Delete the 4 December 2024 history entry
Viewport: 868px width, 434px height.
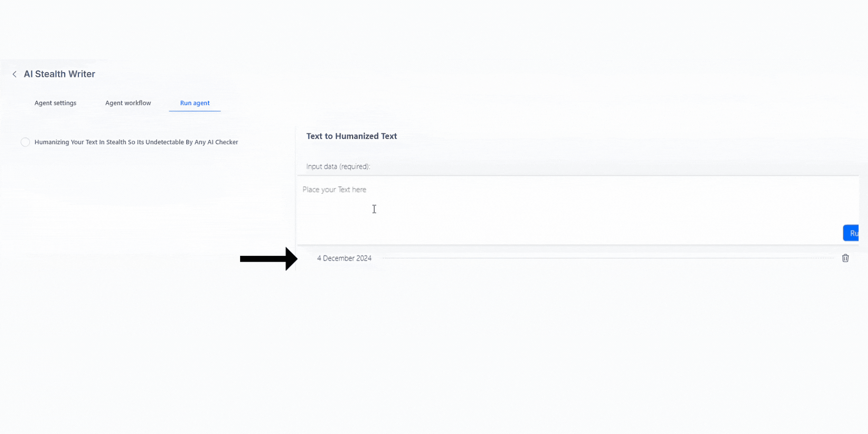click(x=845, y=258)
